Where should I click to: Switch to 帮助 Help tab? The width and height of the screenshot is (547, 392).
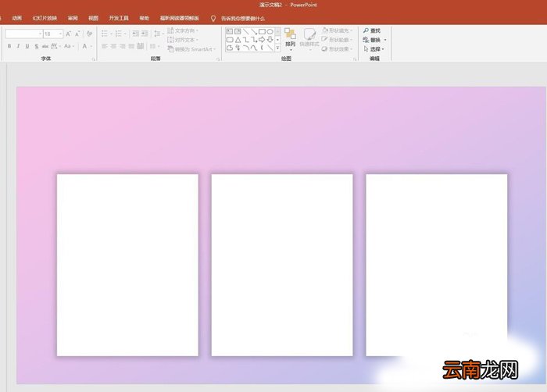coord(144,18)
